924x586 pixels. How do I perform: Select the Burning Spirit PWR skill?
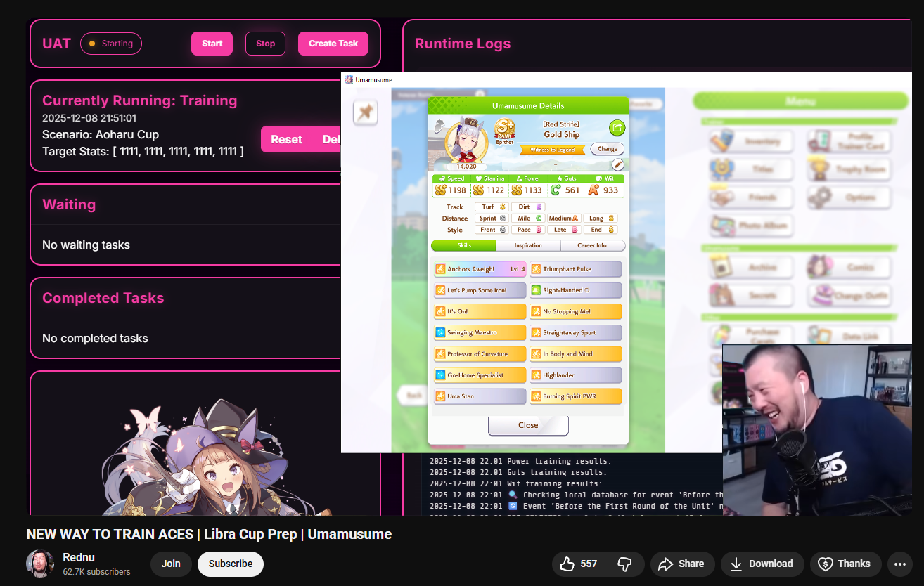tap(576, 396)
